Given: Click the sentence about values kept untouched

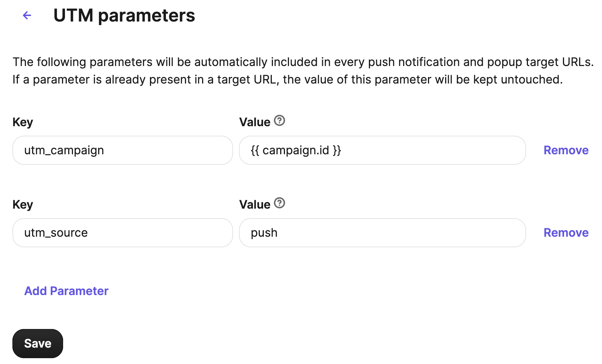Looking at the screenshot, I should (288, 80).
